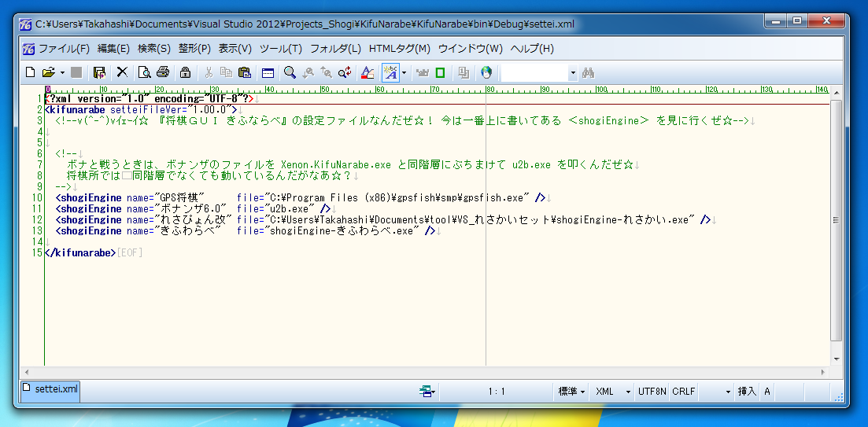The image size is (868, 427).
Task: Open the ファイル(F) menu
Action: [x=64, y=49]
